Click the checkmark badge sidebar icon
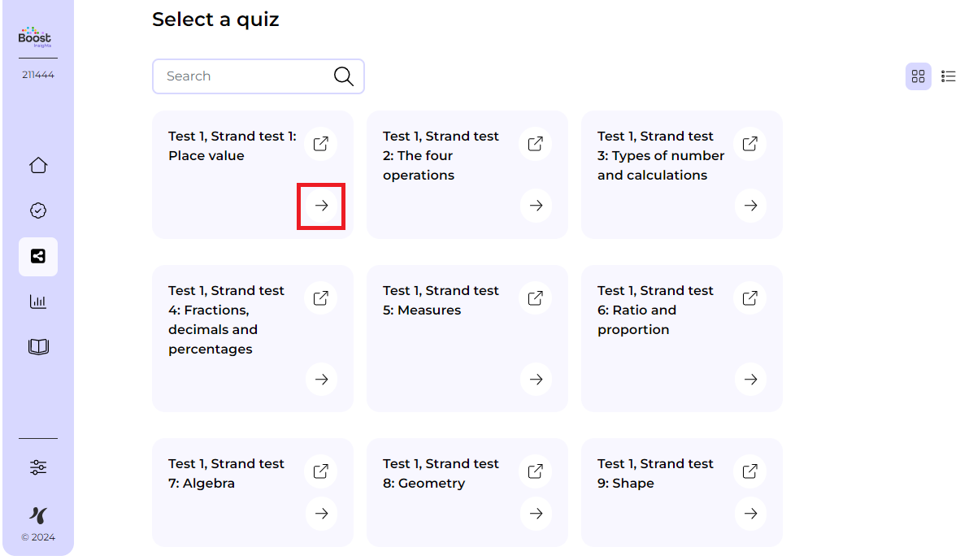The height and width of the screenshot is (560, 960). point(38,211)
